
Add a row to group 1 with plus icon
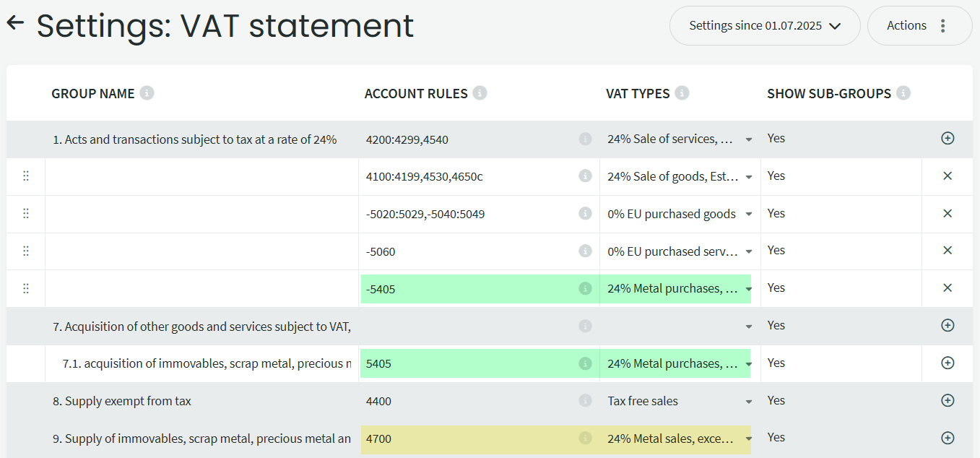coord(948,138)
